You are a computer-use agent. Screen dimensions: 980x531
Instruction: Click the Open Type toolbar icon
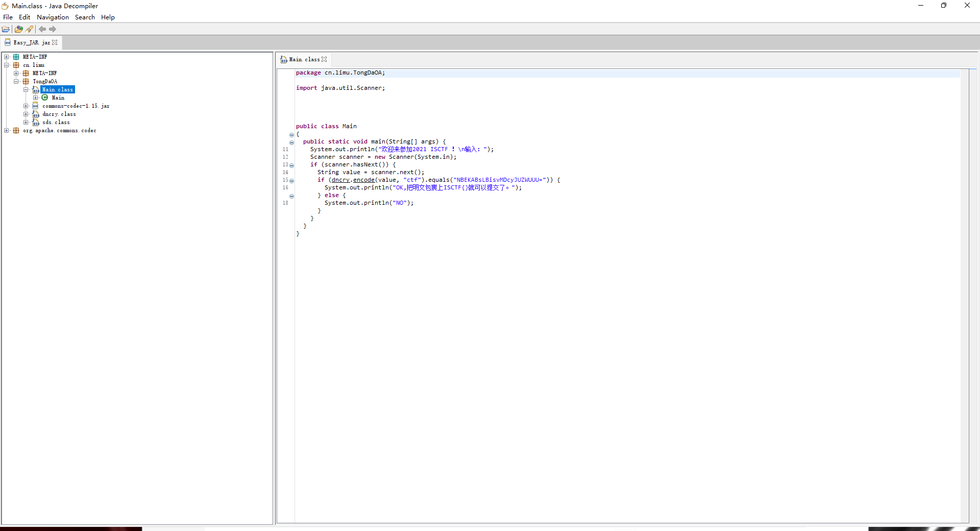click(x=19, y=29)
